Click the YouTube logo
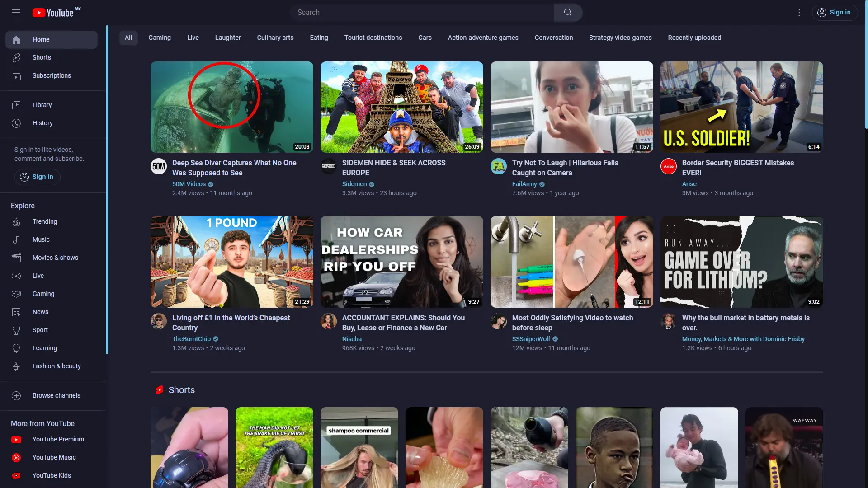 point(53,13)
